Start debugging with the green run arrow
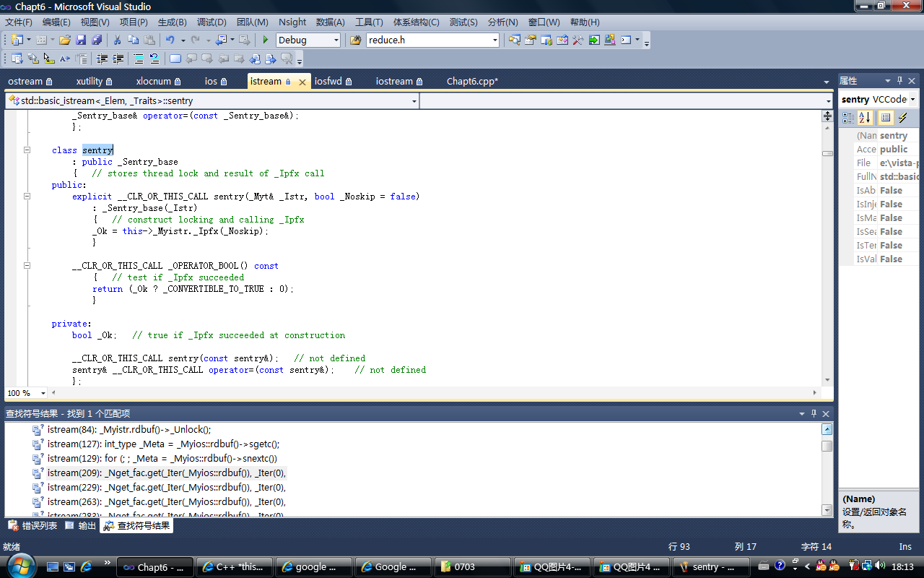This screenshot has height=578, width=924. [265, 40]
